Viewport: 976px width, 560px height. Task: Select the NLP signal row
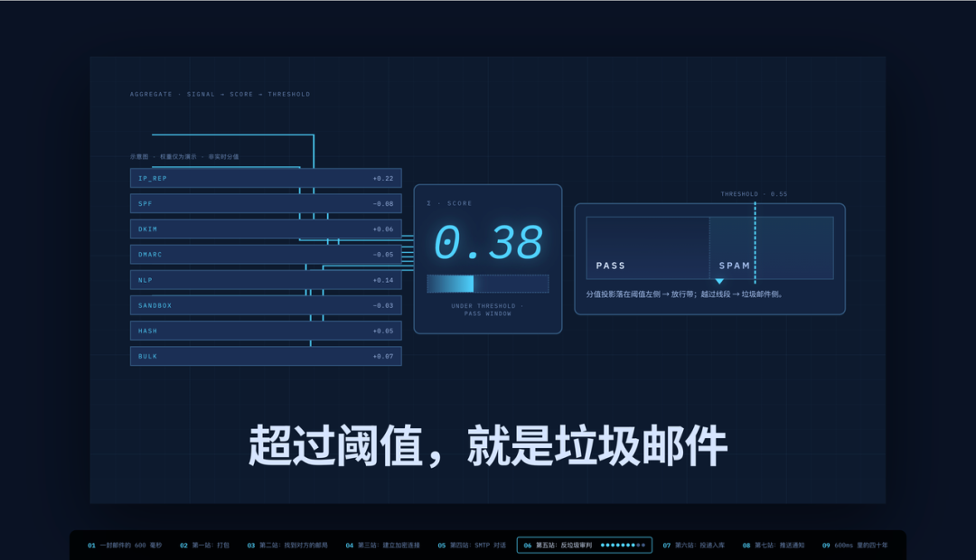pyautogui.click(x=266, y=280)
